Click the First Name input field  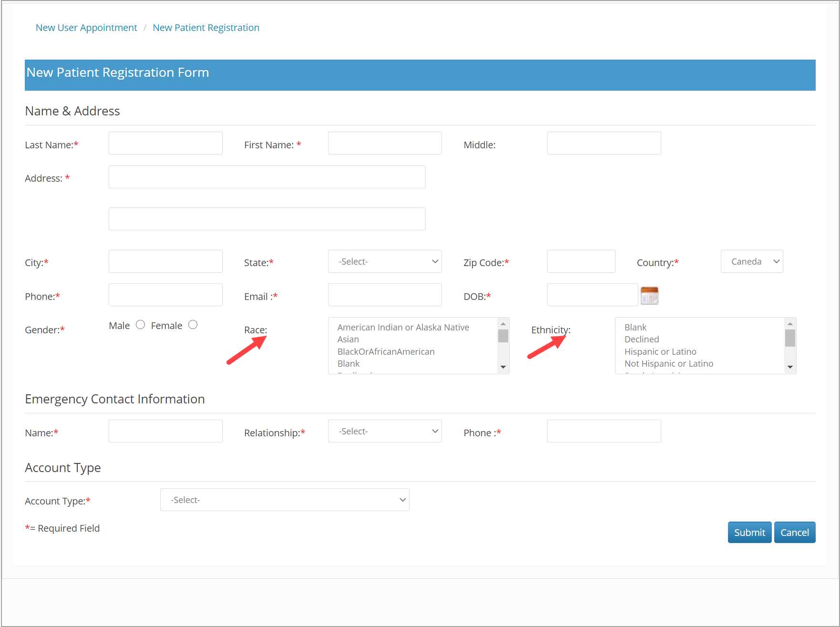385,143
